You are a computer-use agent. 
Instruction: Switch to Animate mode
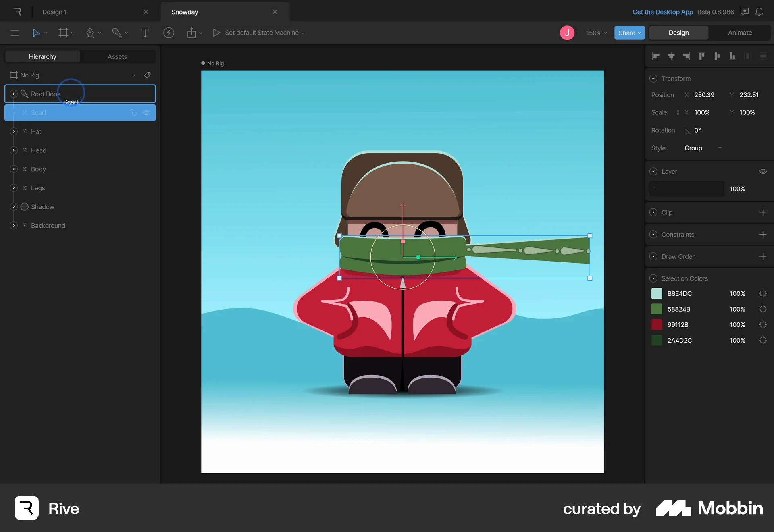pyautogui.click(x=740, y=33)
